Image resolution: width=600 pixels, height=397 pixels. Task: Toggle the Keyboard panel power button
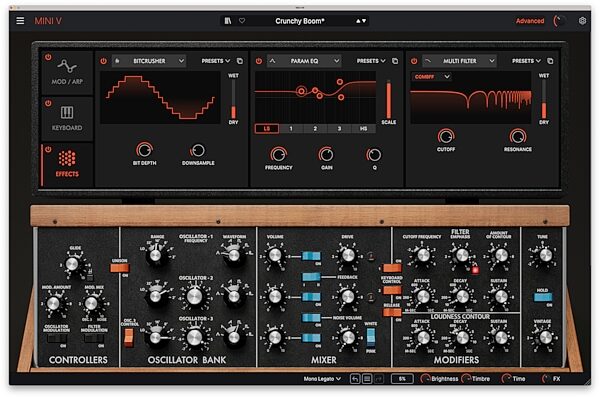48,103
